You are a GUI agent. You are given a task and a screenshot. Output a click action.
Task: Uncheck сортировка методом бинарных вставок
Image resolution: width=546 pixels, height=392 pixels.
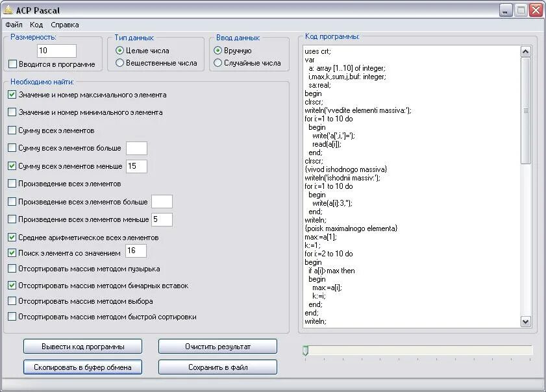[x=12, y=286]
